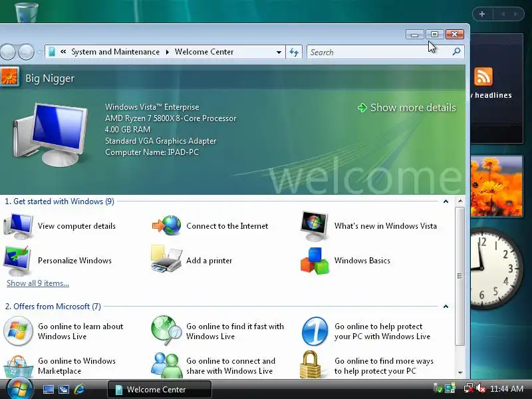Click the padlock icon for more protection ways
The height and width of the screenshot is (399, 532).
310,364
